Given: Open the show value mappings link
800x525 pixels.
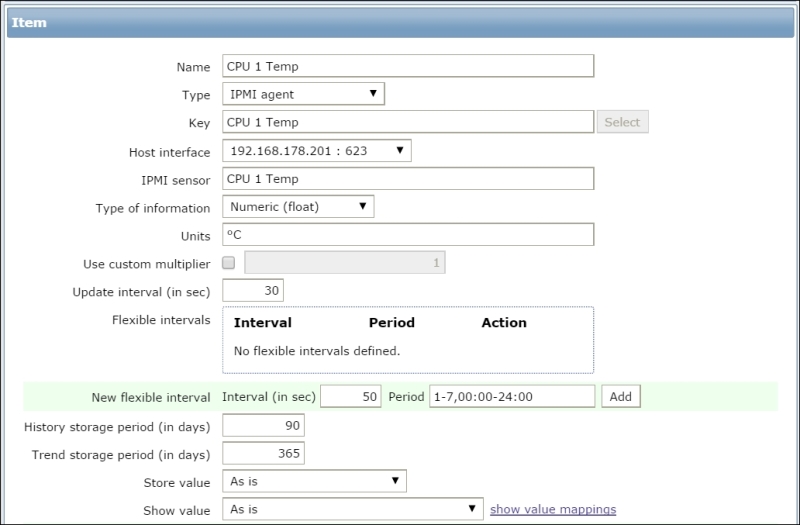Looking at the screenshot, I should pos(552,509).
